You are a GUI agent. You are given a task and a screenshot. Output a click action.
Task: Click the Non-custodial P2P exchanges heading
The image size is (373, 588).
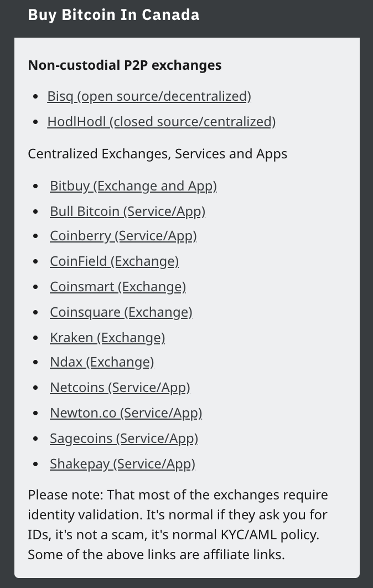click(125, 65)
